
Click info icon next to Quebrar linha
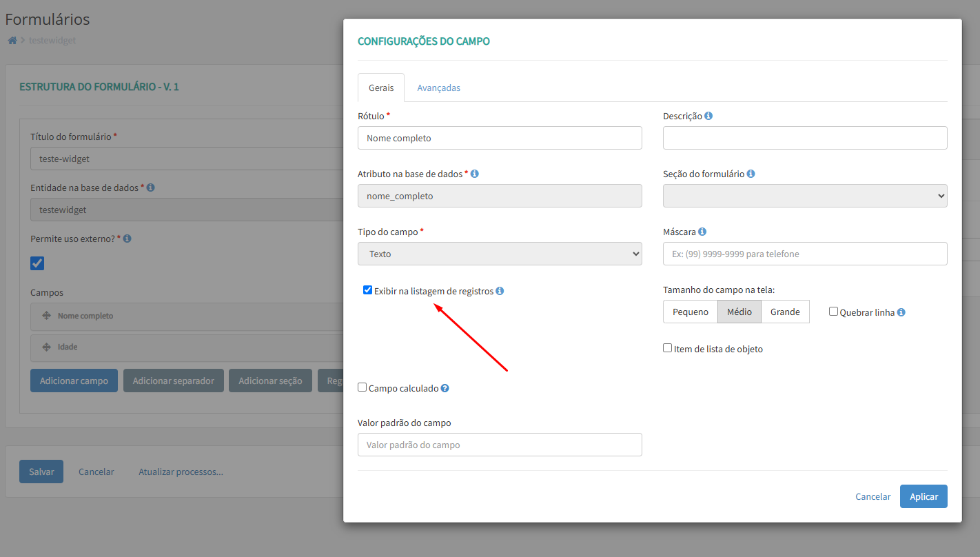[901, 312]
